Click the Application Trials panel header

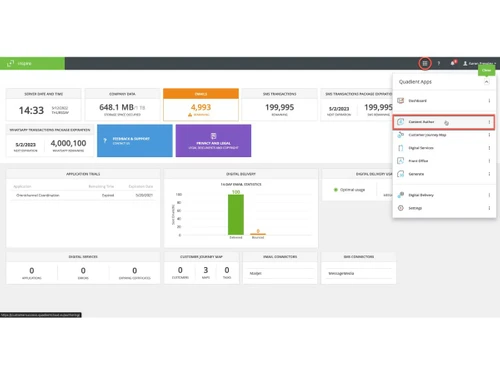(83, 174)
